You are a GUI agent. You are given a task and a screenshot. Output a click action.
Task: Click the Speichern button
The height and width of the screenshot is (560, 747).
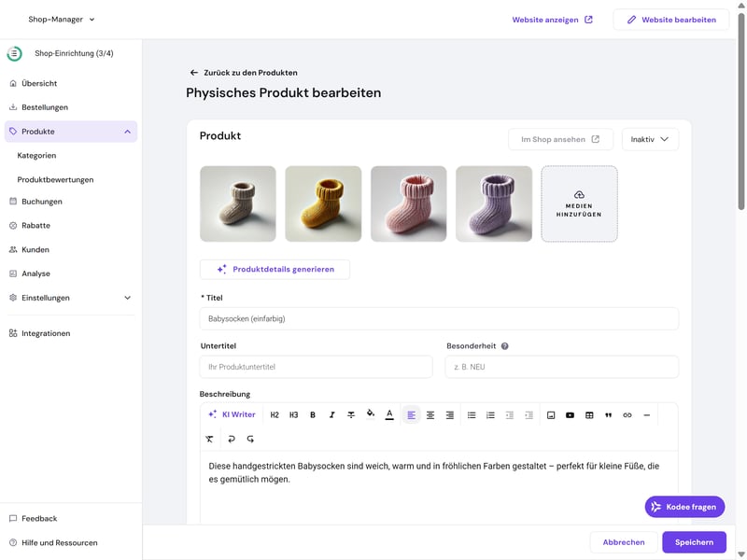(694, 542)
